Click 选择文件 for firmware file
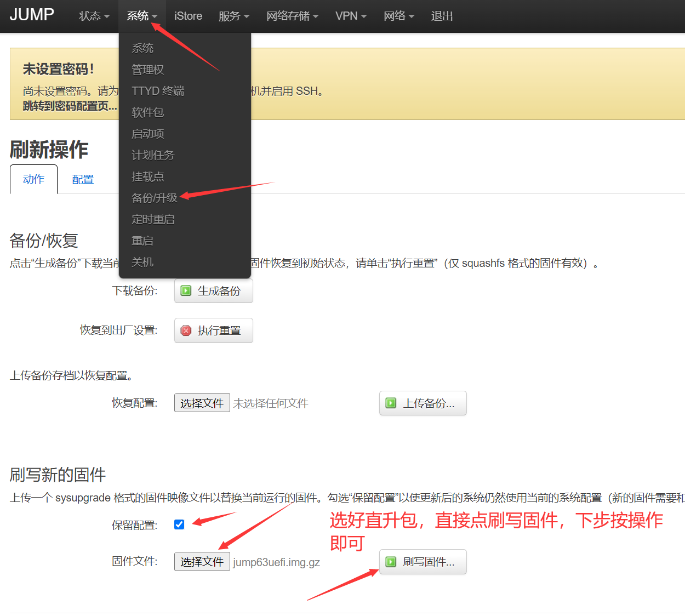This screenshot has height=616, width=685. tap(202, 562)
